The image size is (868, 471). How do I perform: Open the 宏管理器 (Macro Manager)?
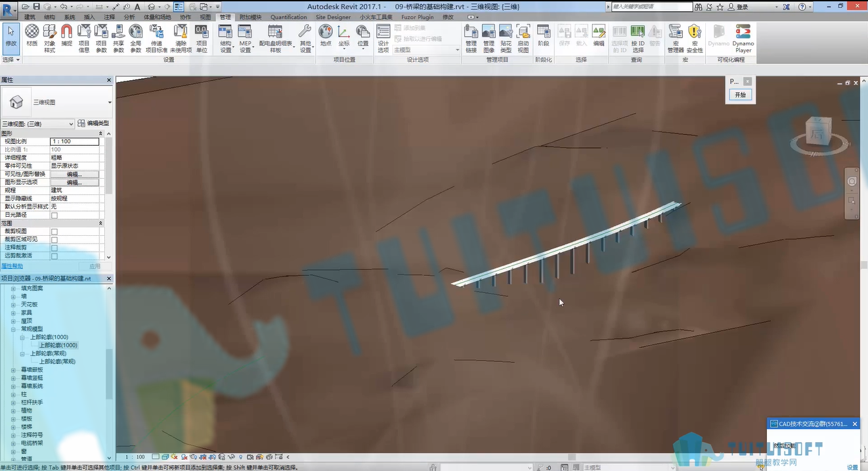pos(676,38)
